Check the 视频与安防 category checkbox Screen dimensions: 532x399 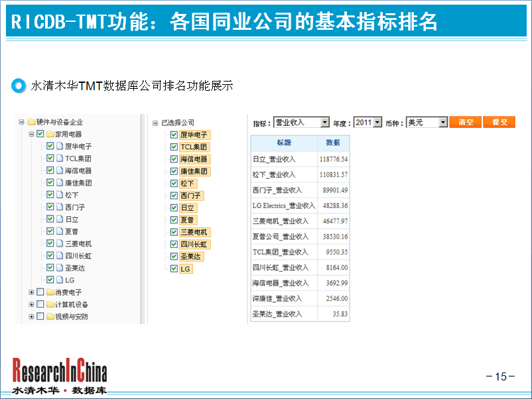pos(40,316)
